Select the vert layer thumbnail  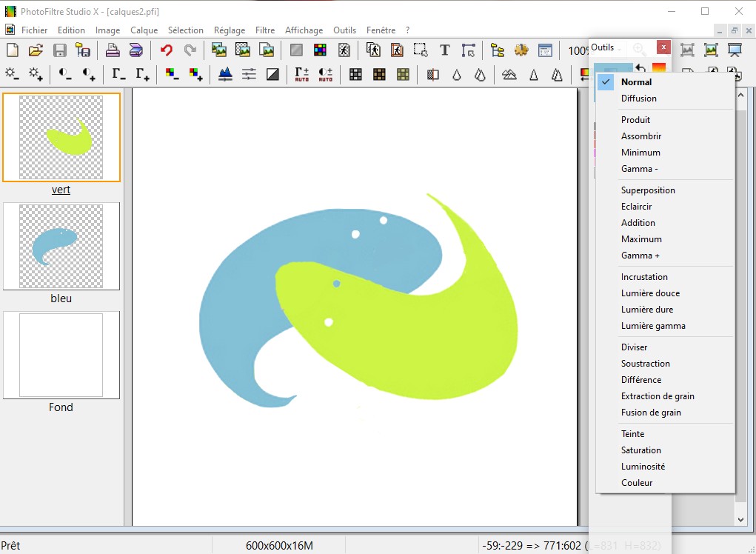(61, 138)
